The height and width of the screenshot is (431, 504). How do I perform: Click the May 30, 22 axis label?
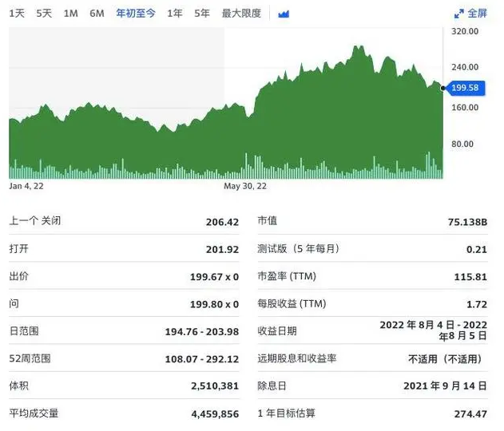click(245, 186)
